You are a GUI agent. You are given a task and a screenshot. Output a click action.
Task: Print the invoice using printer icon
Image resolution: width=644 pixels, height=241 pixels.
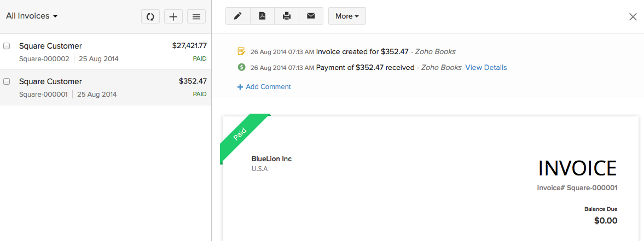coord(286,16)
